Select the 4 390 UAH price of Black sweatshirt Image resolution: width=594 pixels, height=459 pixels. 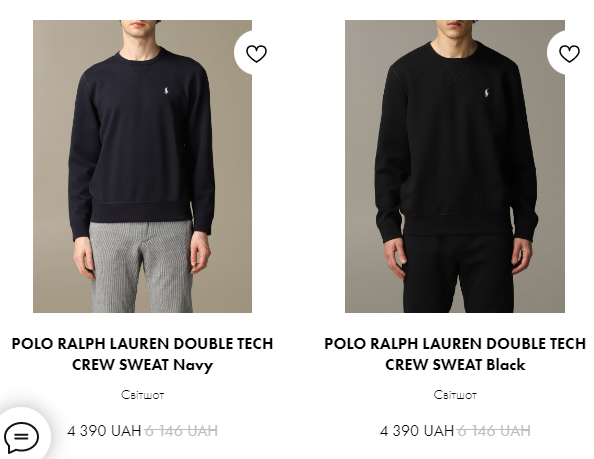tap(417, 431)
